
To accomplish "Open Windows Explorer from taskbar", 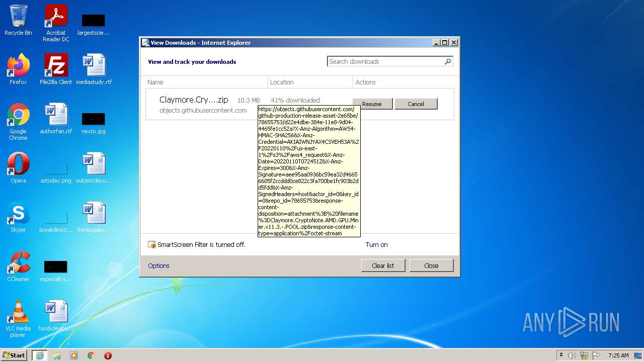I will 57,355.
